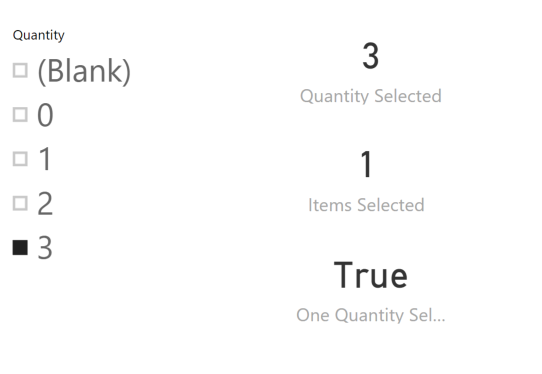The height and width of the screenshot is (374, 542).
Task: Choose the 0 value label in slicer
Action: pyautogui.click(x=45, y=115)
